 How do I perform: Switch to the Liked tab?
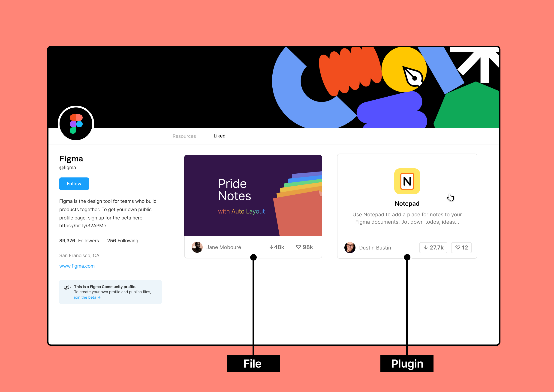[220, 136]
